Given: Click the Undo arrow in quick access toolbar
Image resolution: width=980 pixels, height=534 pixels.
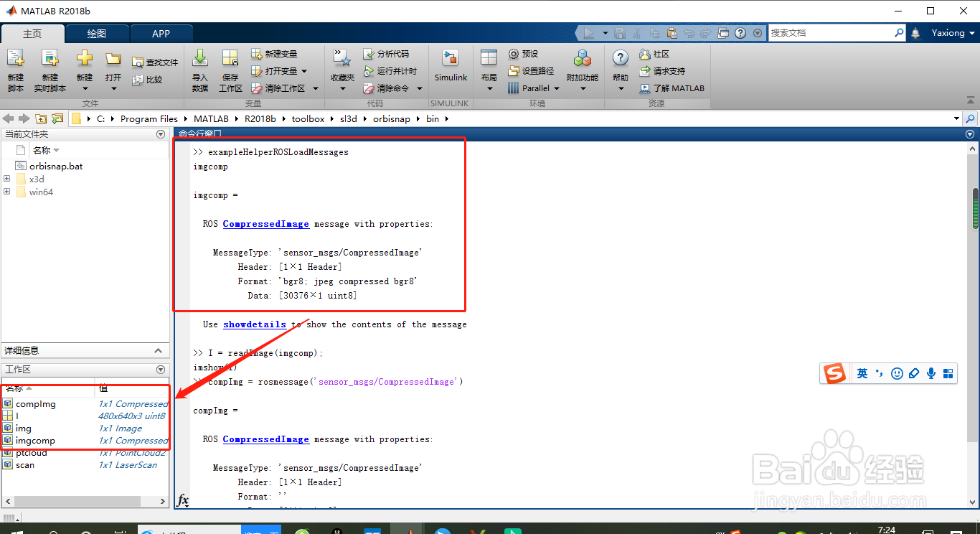Looking at the screenshot, I should coord(689,33).
